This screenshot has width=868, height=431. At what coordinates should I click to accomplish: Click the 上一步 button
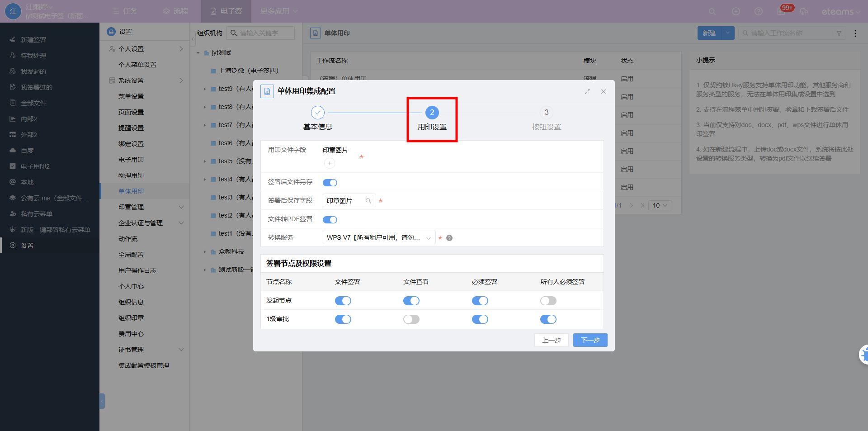551,340
